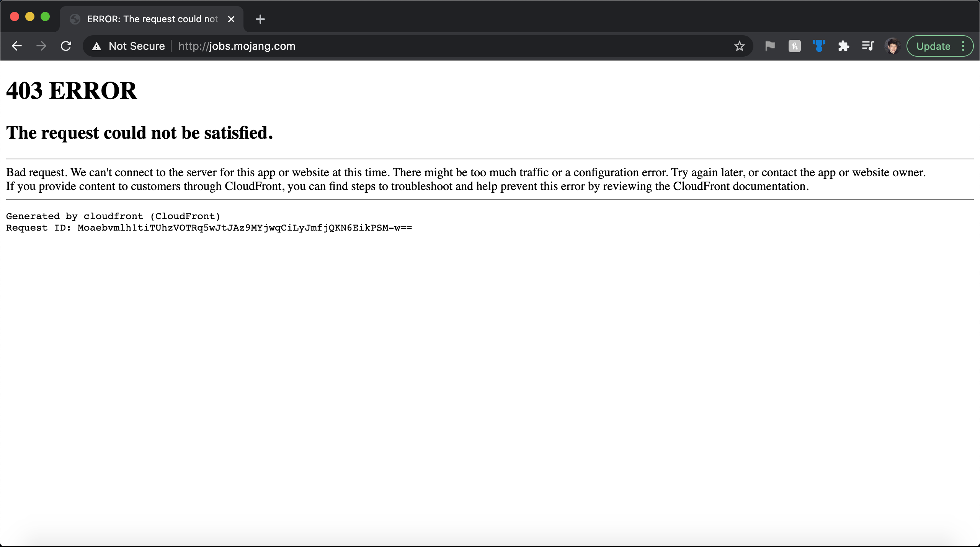
Task: Open the profile avatar menu
Action: point(892,46)
